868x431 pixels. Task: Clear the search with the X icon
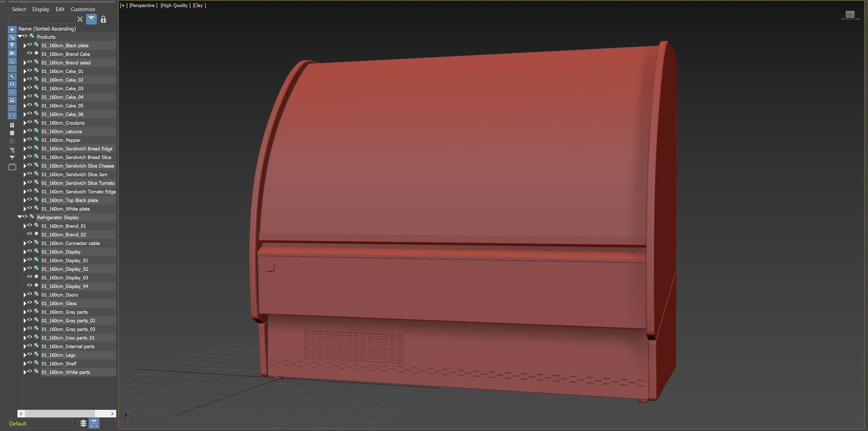click(80, 19)
